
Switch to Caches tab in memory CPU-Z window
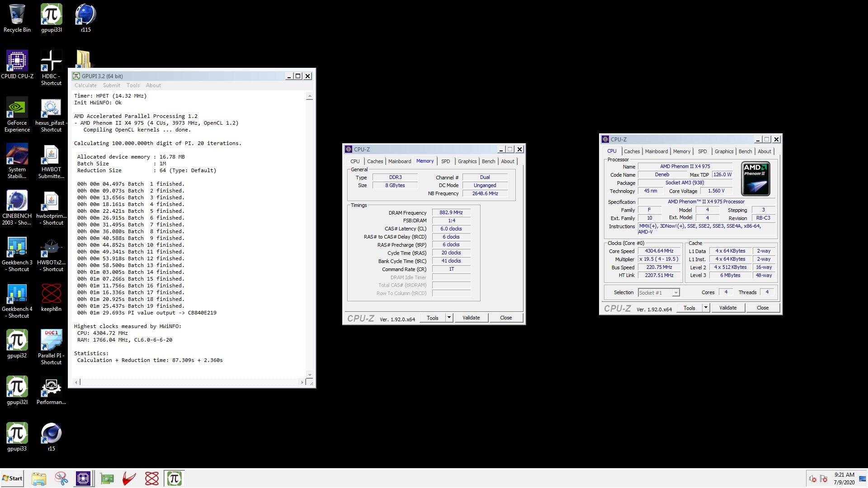[x=375, y=161]
